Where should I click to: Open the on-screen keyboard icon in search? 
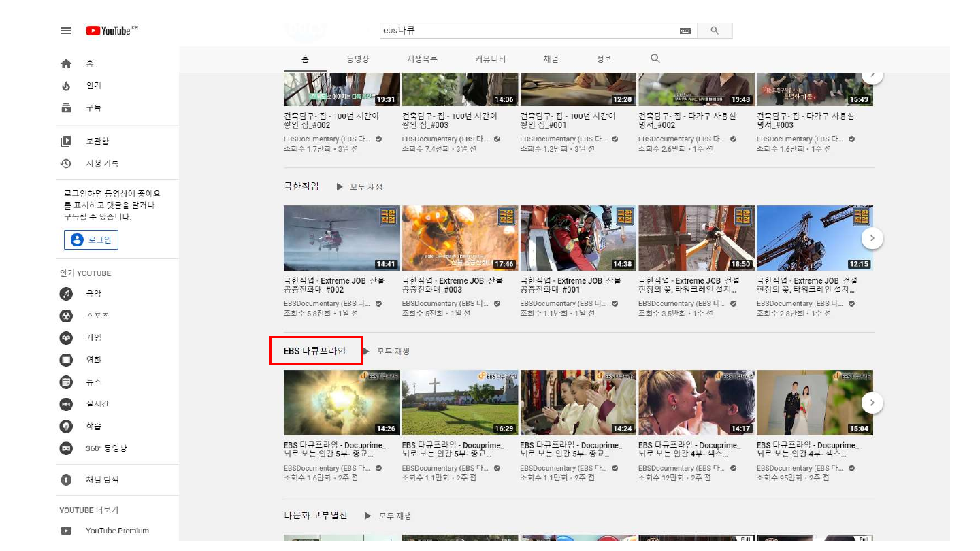(685, 31)
